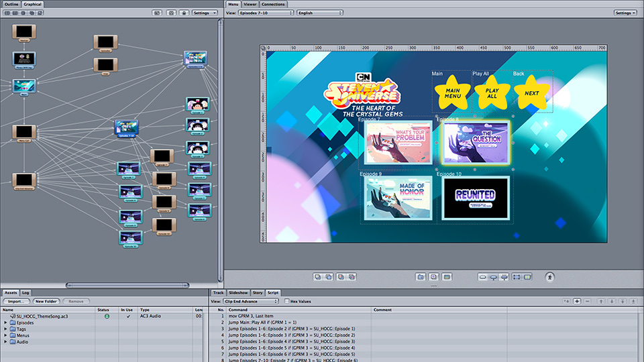Image resolution: width=644 pixels, height=362 pixels.
Task: Click the Import button
Action: click(x=16, y=301)
